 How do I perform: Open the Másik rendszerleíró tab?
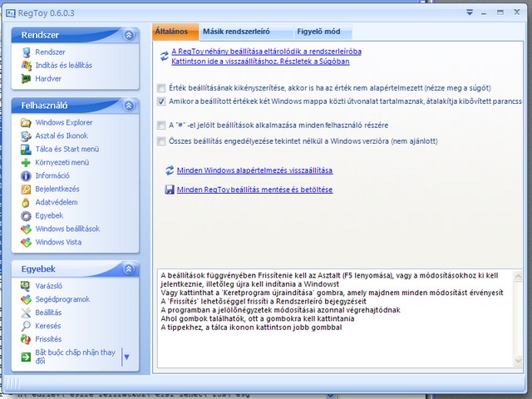246,32
